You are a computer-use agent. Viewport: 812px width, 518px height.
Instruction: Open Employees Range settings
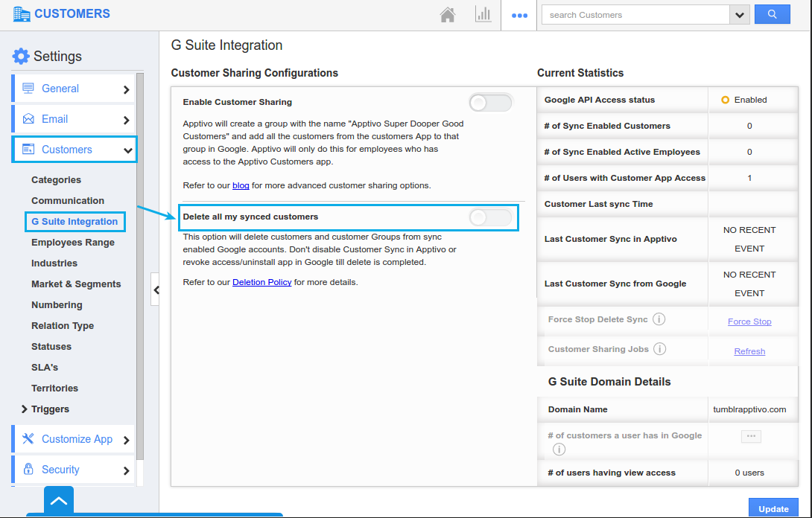[x=72, y=242]
